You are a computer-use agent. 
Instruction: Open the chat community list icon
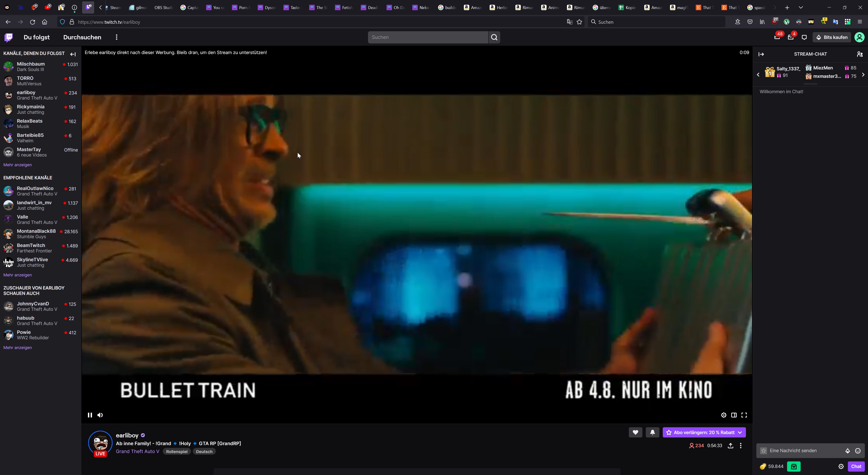coord(860,54)
